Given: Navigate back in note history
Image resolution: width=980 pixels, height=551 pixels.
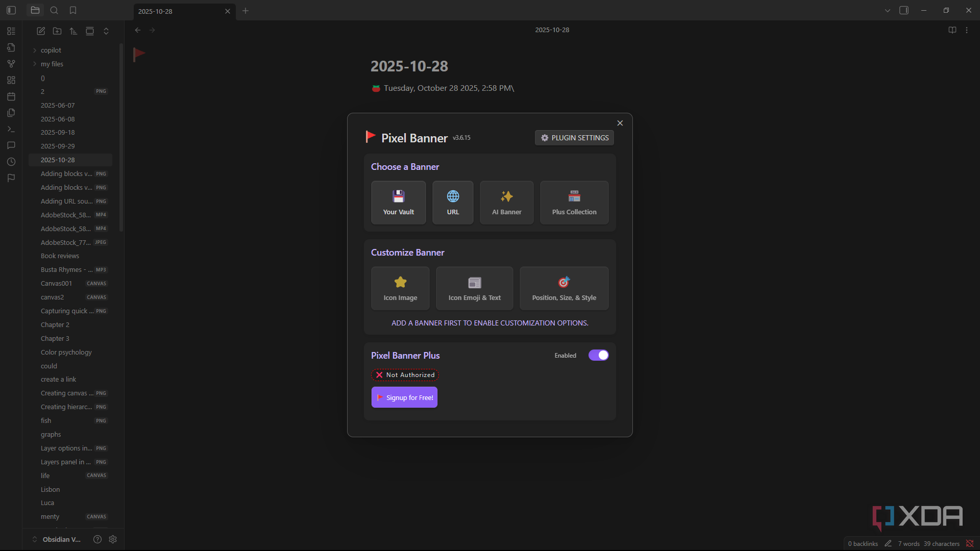Looking at the screenshot, I should [138, 30].
